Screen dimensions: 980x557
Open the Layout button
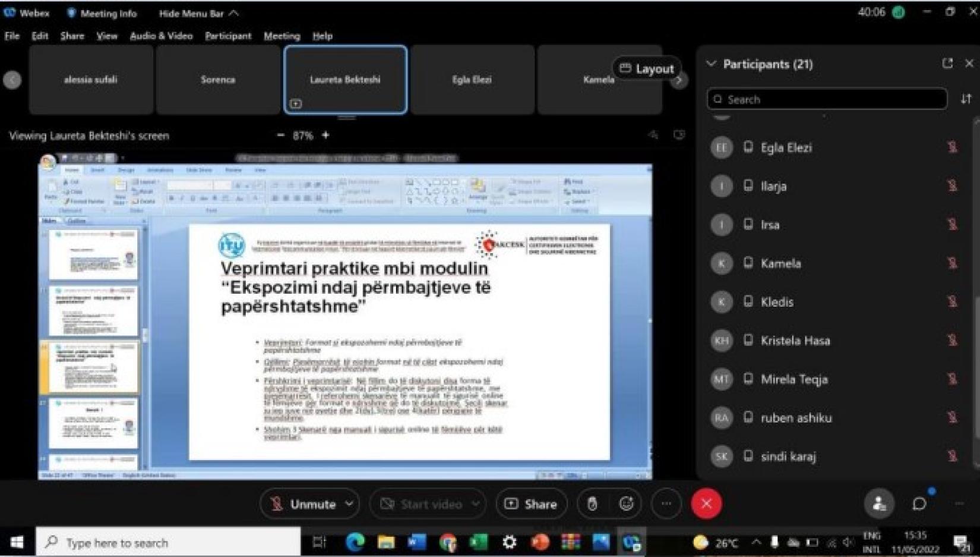(647, 69)
